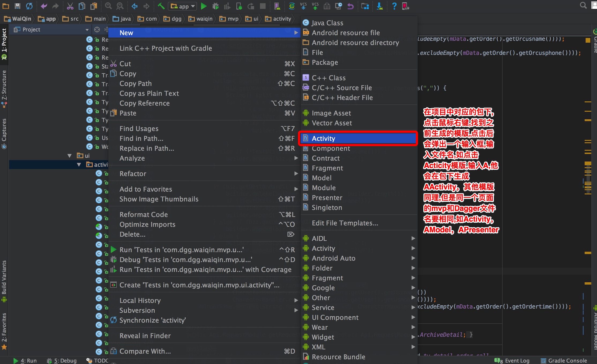
Task: Collapse the ui folder in project tree
Action: 70,156
